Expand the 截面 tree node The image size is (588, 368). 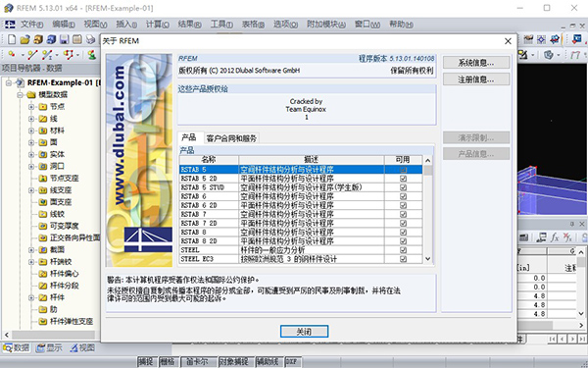31,250
